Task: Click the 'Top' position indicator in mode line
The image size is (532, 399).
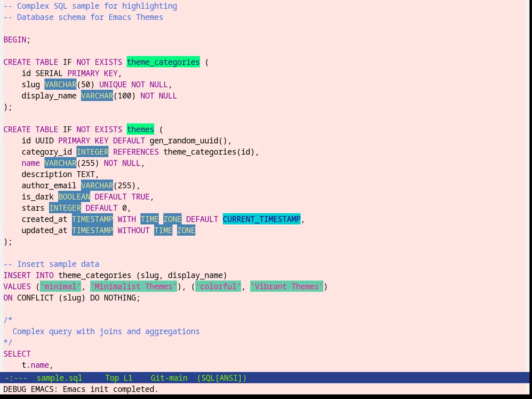Action: pyautogui.click(x=112, y=378)
